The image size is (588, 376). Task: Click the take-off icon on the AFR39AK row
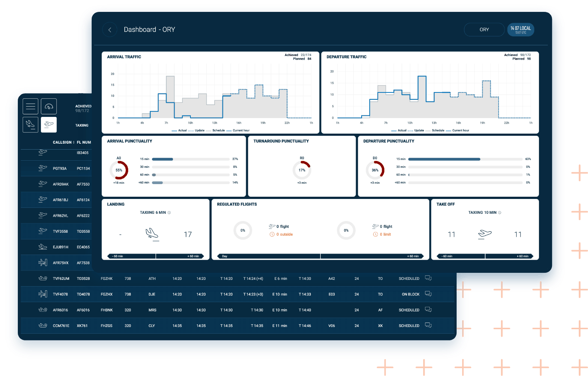(43, 184)
